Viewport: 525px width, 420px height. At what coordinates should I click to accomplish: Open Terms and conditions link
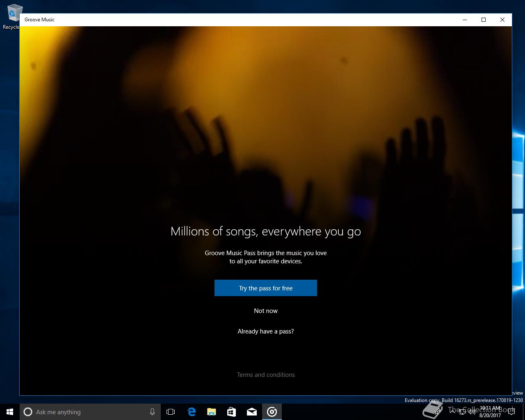pyautogui.click(x=266, y=375)
